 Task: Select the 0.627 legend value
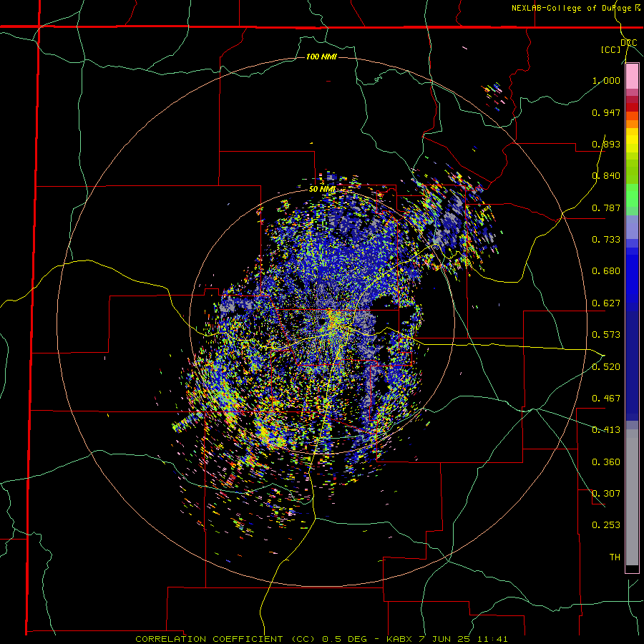[606, 303]
